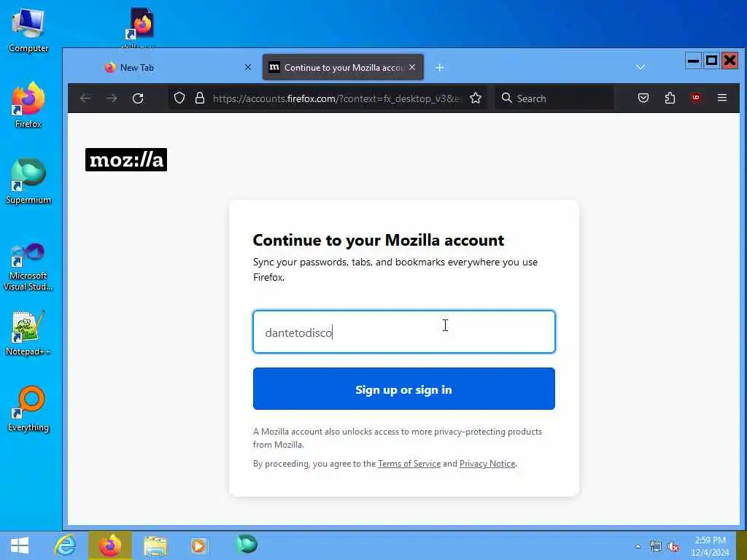Image resolution: width=747 pixels, height=560 pixels.
Task: Click the moz://a logo
Action: click(126, 160)
